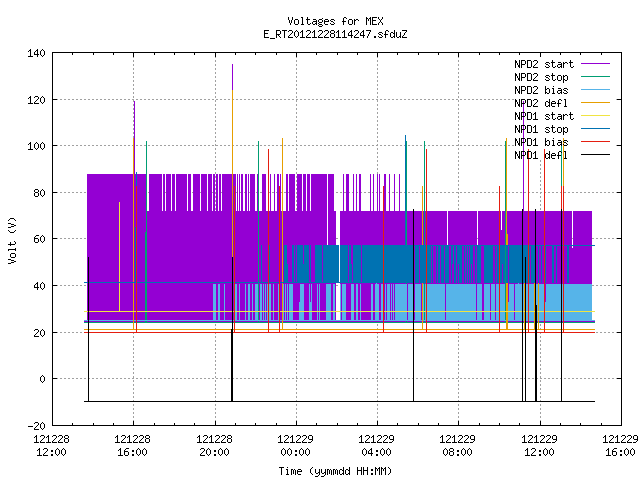
Task: Click the NPD2 stop legend label
Action: 541,77
